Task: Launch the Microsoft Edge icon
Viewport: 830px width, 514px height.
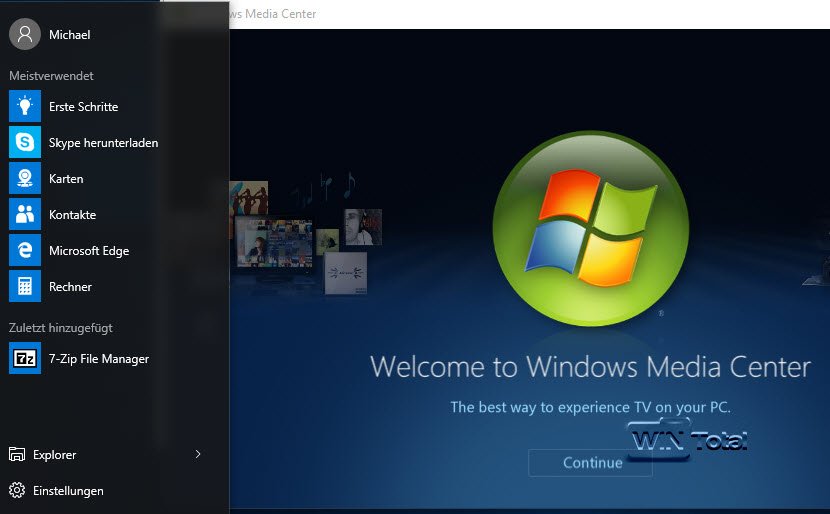Action: point(25,250)
